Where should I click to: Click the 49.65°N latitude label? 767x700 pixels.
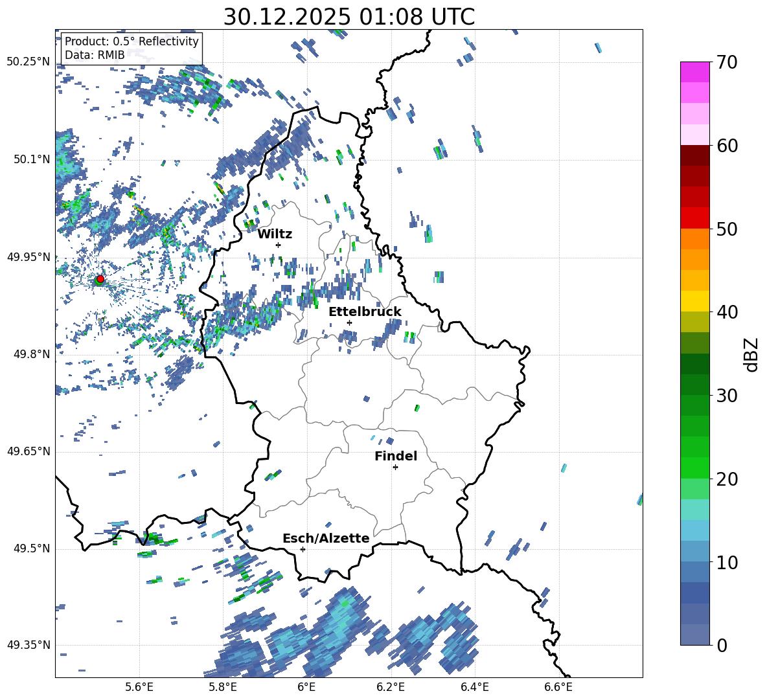(x=29, y=451)
